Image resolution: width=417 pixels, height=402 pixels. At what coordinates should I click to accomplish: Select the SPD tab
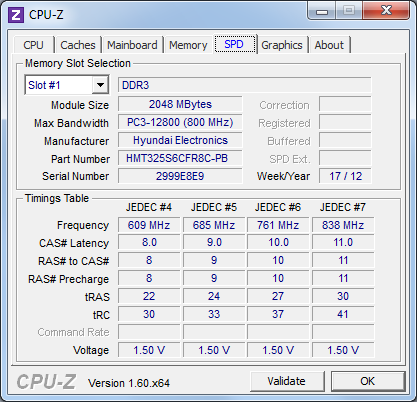235,44
